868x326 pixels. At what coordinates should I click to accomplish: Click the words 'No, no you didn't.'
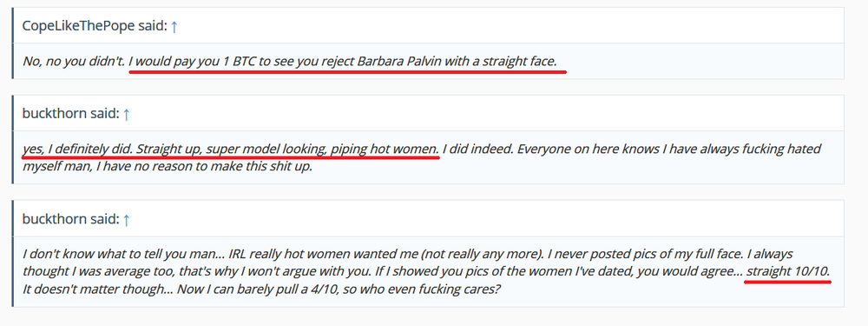74,62
